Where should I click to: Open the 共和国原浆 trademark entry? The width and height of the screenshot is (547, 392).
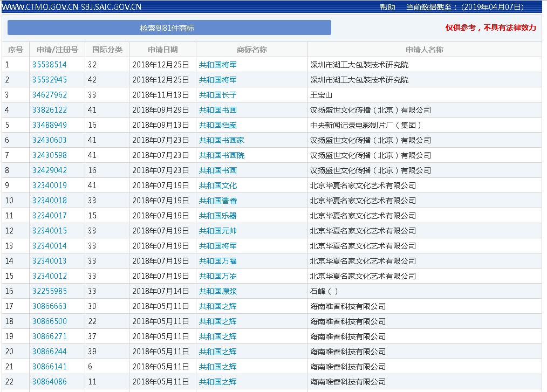coord(217,291)
